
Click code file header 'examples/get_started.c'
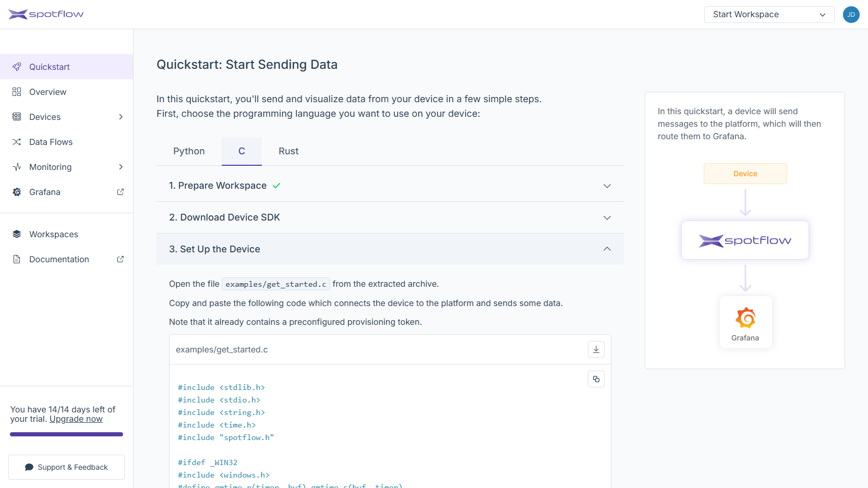pos(222,349)
